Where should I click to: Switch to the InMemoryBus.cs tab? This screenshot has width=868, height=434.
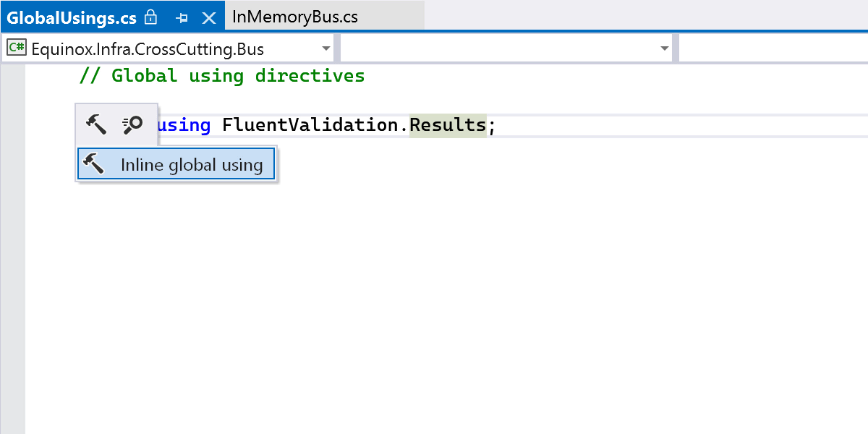(295, 17)
